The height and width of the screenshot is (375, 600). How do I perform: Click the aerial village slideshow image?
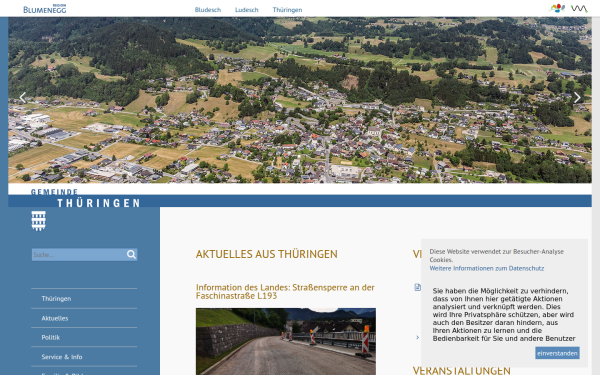pos(300,100)
